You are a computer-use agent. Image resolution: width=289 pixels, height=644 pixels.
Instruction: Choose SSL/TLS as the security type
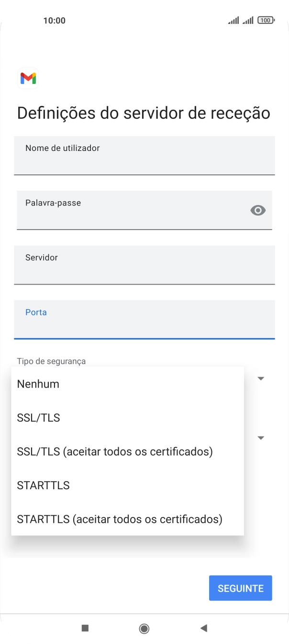38,417
